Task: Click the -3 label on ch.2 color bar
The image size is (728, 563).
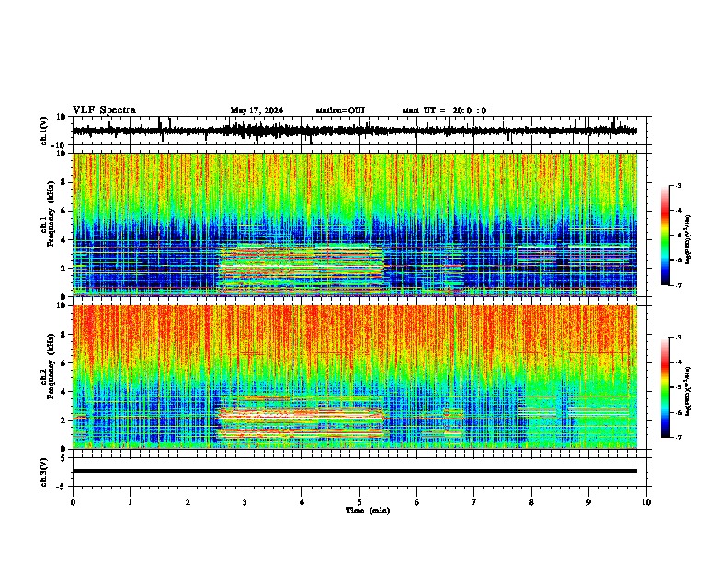Action: (677, 338)
